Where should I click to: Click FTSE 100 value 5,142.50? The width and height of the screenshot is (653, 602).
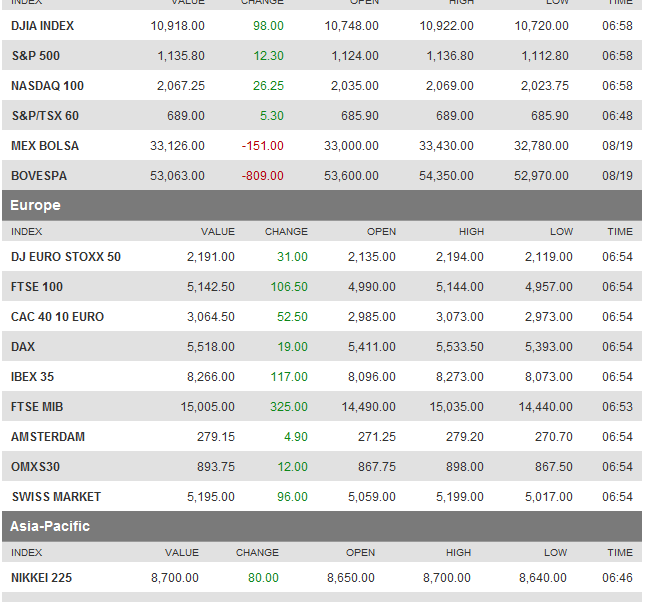(211, 287)
